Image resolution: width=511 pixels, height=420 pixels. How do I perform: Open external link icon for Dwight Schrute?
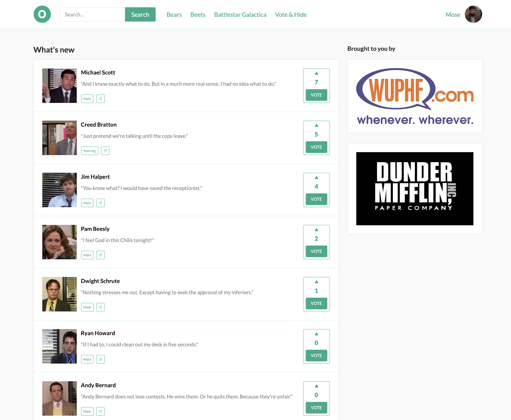click(100, 307)
